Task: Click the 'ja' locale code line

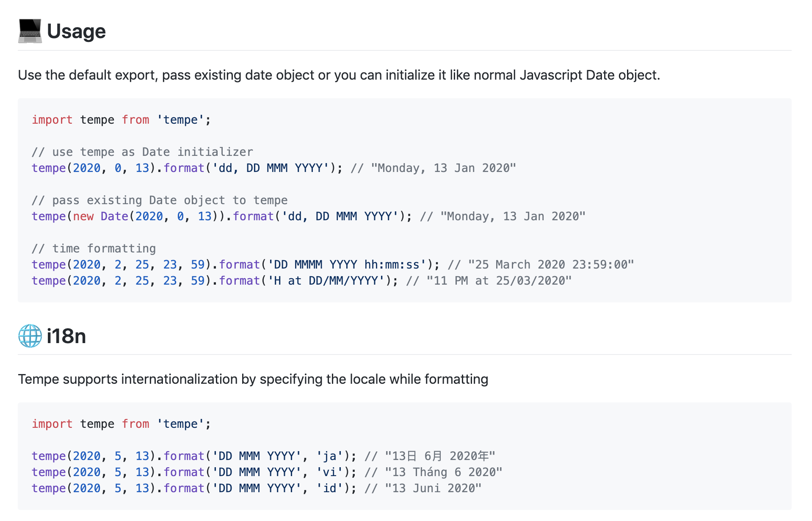Action: pyautogui.click(x=263, y=456)
